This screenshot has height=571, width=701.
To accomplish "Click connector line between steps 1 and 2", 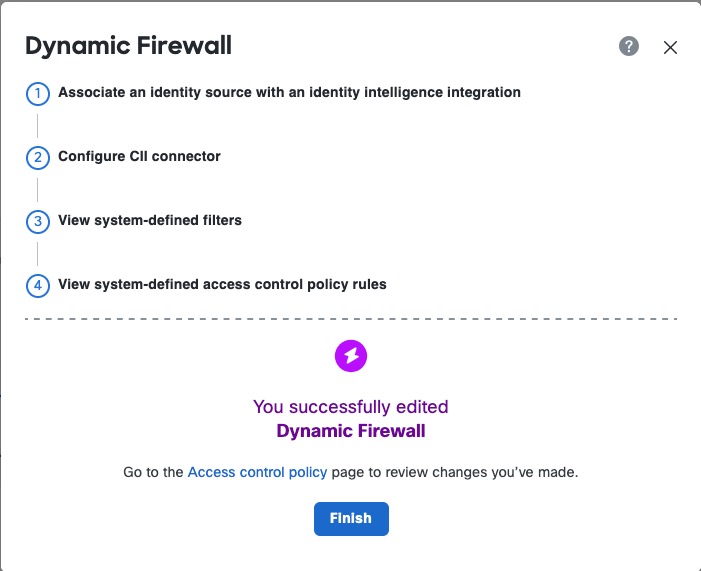I will coord(37,126).
